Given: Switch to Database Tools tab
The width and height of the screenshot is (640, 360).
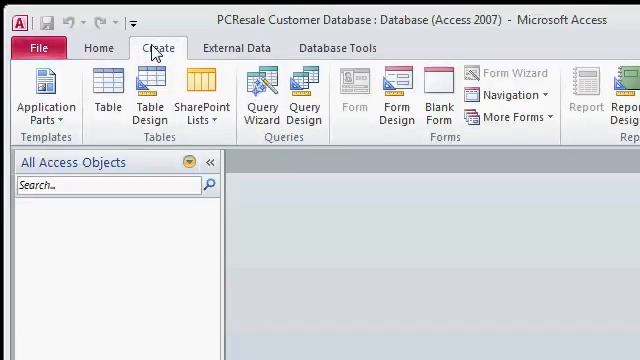Looking at the screenshot, I should tap(338, 48).
